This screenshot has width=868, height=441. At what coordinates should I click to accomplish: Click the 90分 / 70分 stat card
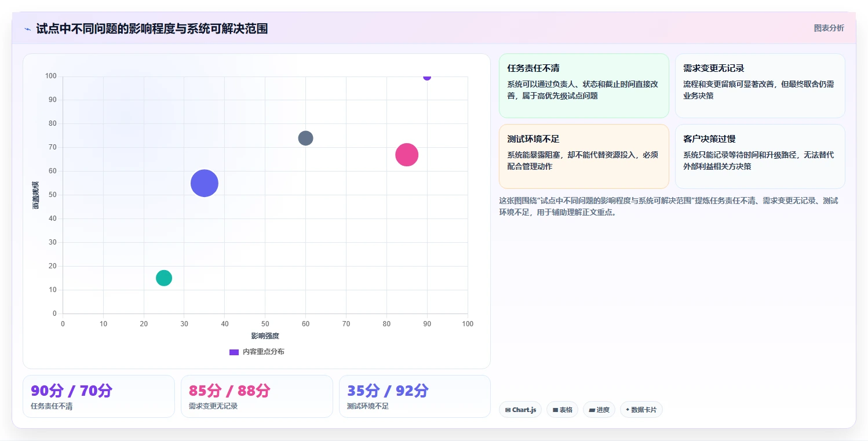(99, 396)
